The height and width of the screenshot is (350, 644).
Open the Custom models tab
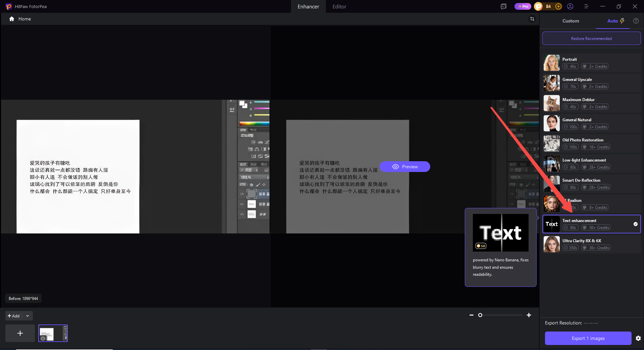tap(571, 21)
